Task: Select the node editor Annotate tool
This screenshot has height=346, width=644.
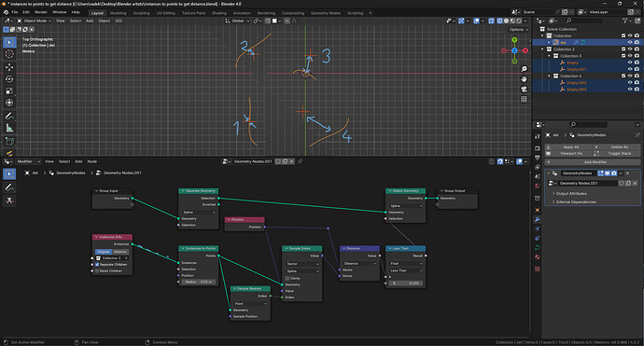Action: click(9, 187)
